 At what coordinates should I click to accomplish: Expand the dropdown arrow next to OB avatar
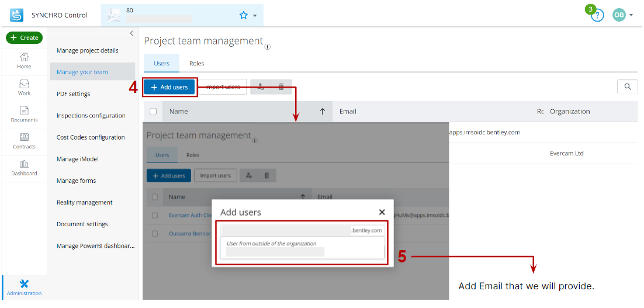631,16
